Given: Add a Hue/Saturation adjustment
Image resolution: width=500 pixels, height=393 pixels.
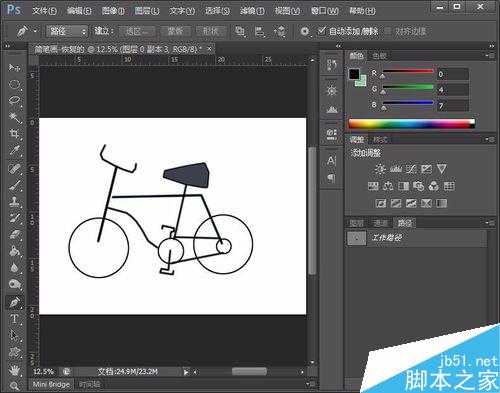Looking at the screenshot, I should 373,186.
